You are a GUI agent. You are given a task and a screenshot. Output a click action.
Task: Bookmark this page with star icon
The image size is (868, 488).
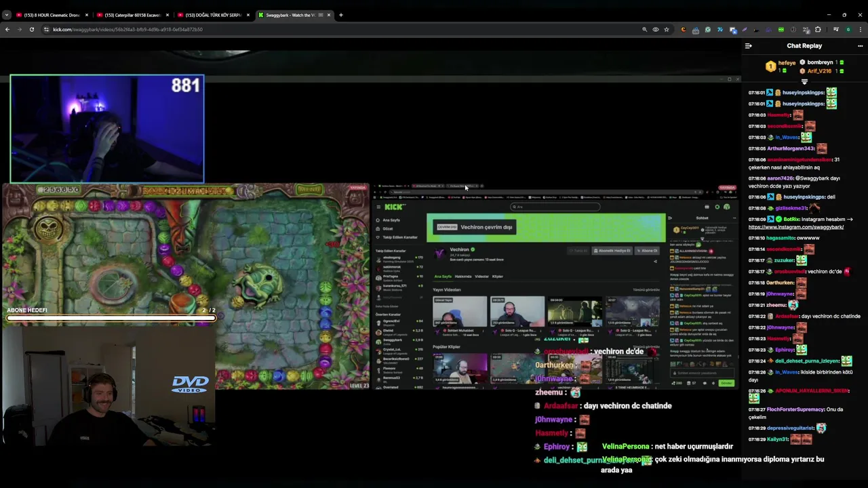[x=667, y=30]
